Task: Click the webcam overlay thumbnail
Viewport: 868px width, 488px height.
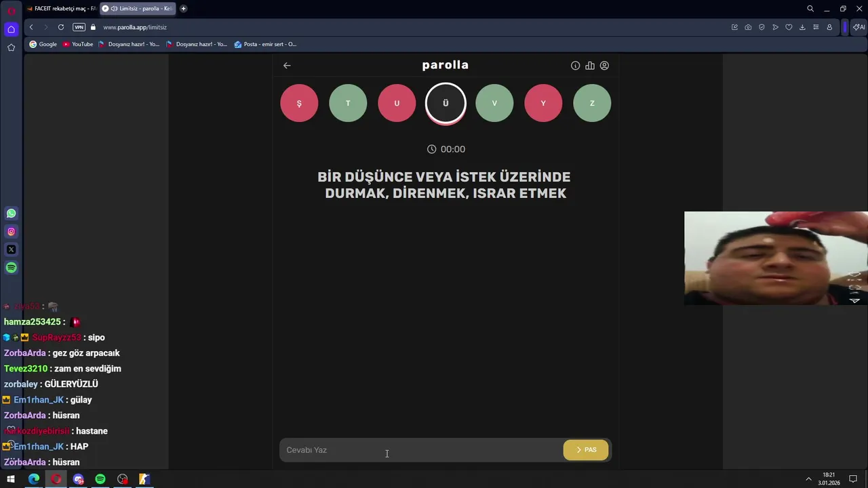Action: [776, 258]
